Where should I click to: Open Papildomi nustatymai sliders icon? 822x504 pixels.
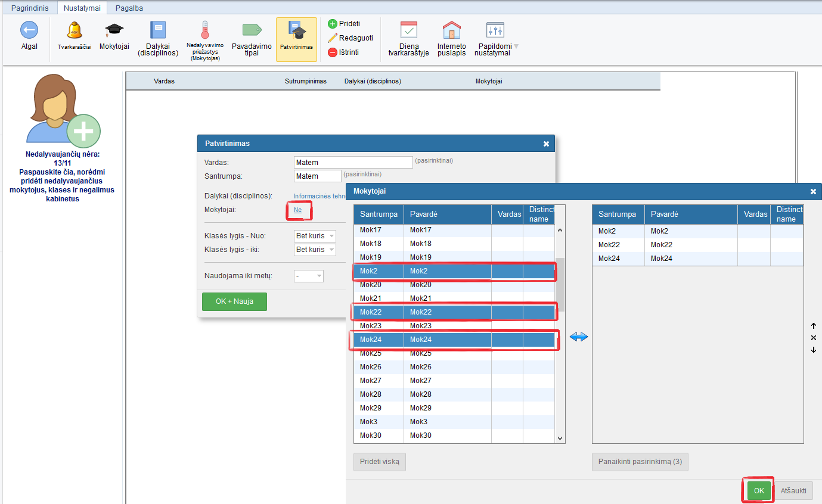tap(495, 30)
